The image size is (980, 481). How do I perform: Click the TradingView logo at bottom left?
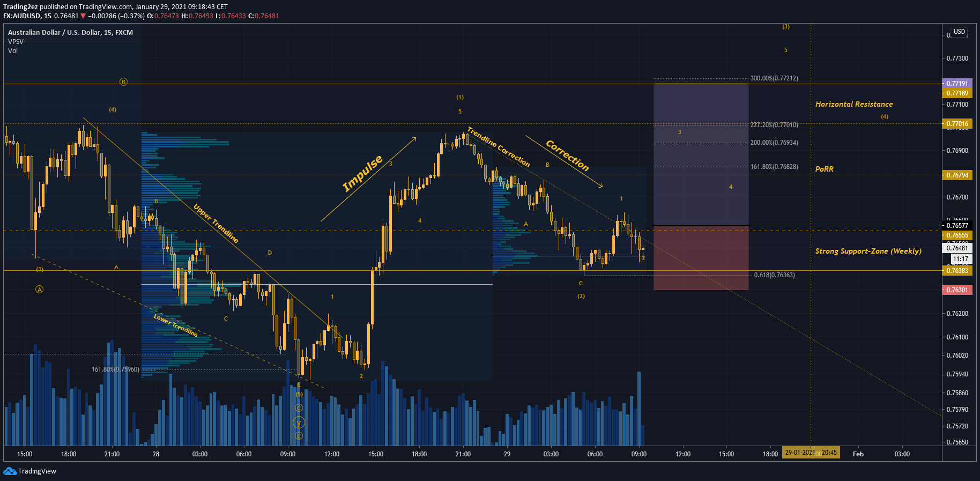click(x=29, y=471)
